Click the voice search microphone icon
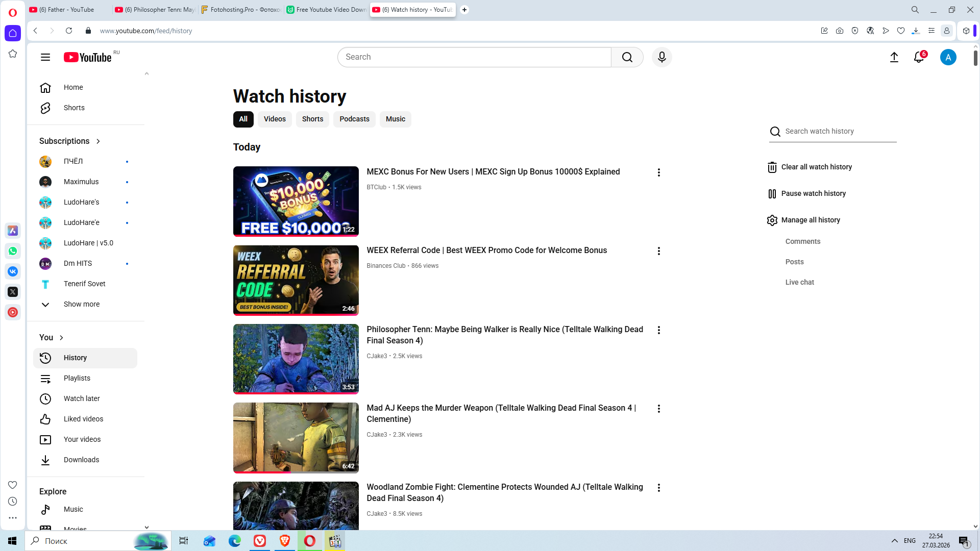Screen dimensions: 980x551 (661, 57)
